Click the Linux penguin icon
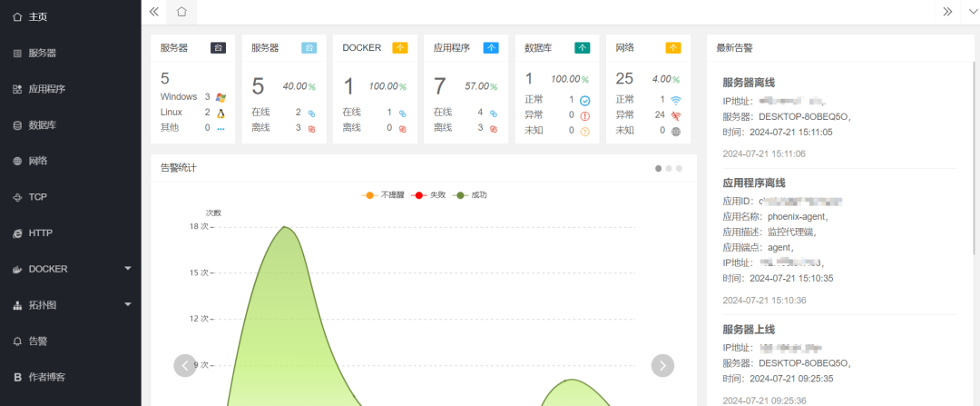This screenshot has width=980, height=406. click(x=220, y=114)
